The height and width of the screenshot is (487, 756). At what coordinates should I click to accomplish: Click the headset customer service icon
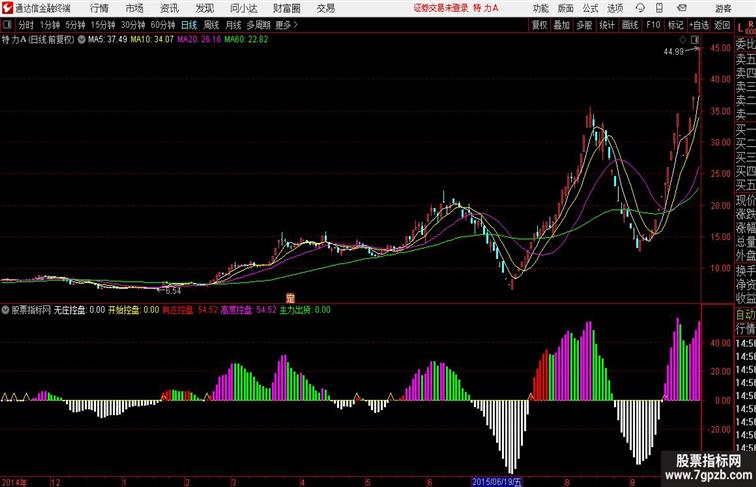(x=640, y=8)
